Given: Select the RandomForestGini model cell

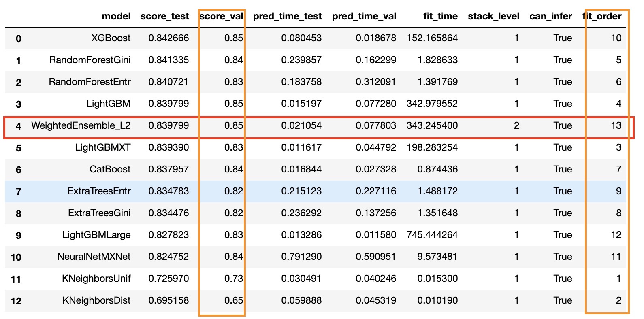Looking at the screenshot, I should click(x=90, y=60).
